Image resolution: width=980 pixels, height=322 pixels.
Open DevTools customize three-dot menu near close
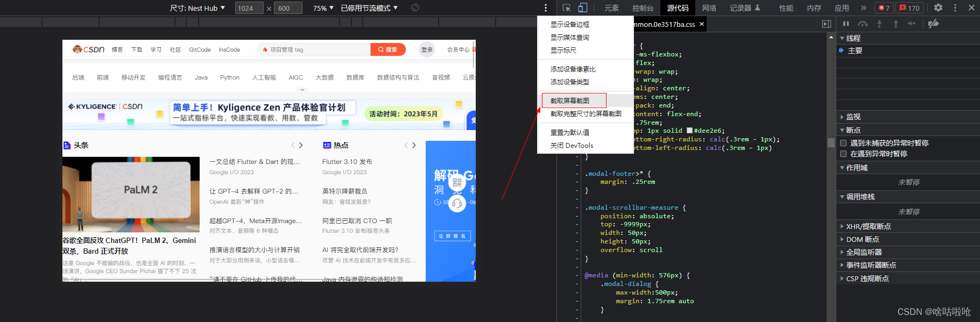tap(955, 8)
